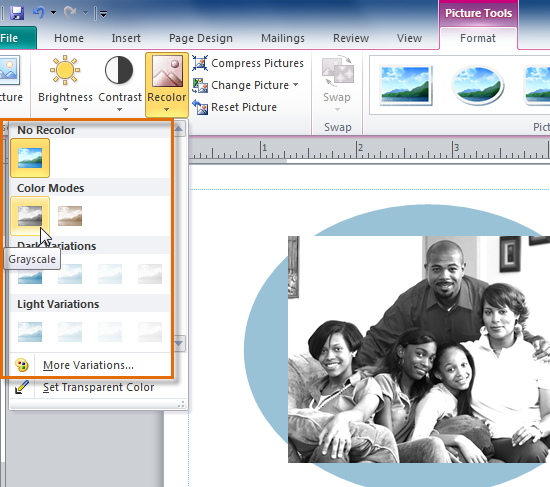
Task: Open the Customize Quick Access Toolbar dropdown
Action: tap(103, 14)
